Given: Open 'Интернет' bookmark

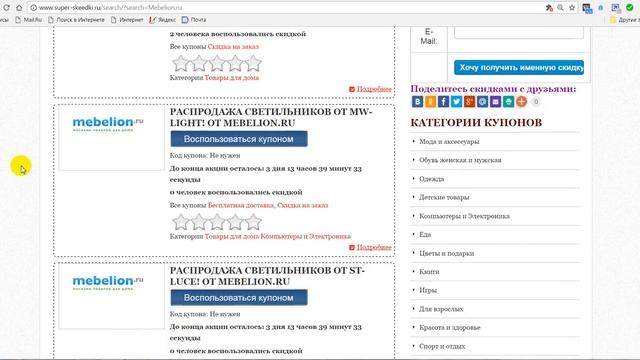Looking at the screenshot, I should [x=127, y=20].
